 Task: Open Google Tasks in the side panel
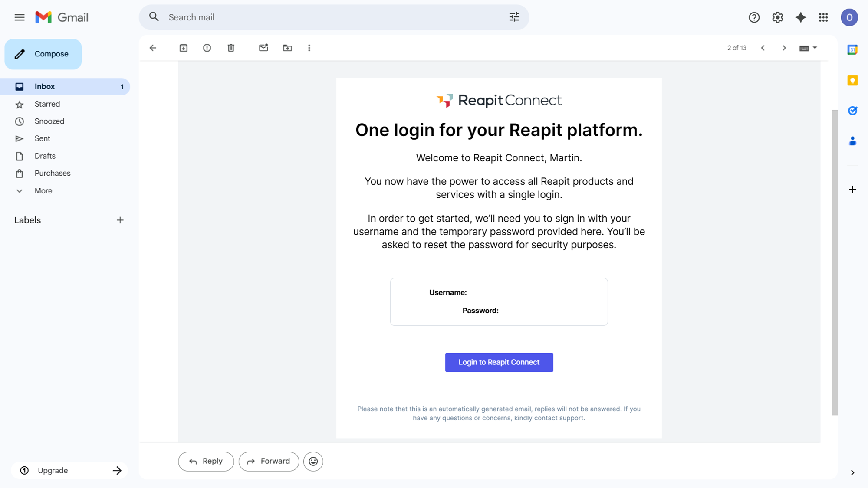point(852,111)
